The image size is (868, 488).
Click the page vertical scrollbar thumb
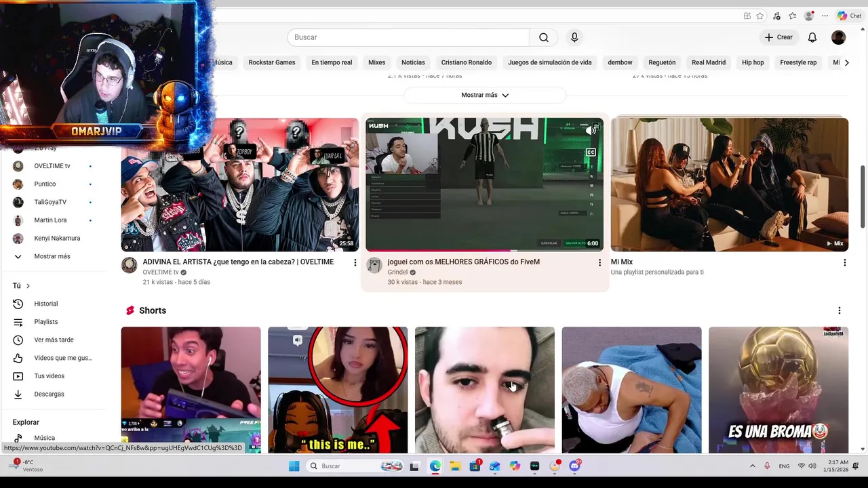863,197
